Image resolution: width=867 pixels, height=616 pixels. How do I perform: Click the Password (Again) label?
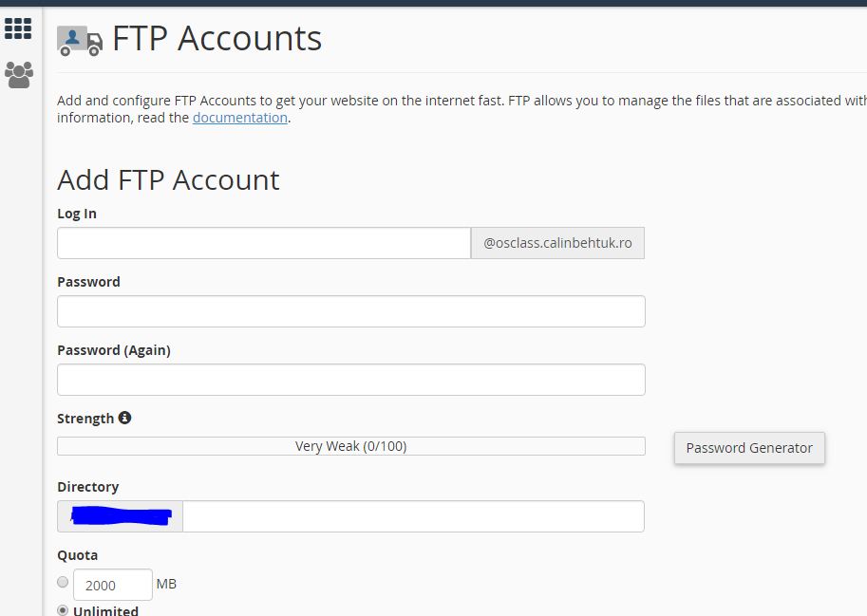[x=114, y=350]
